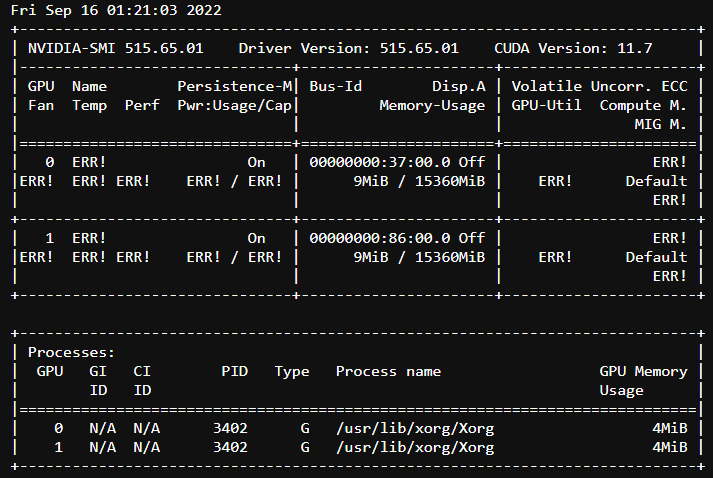Click GPU 1 Default compute mode
Screen dimensions: 713x478
pos(656,257)
